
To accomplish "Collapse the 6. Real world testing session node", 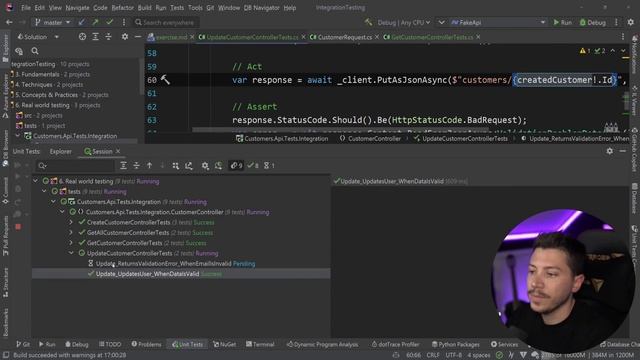I will point(36,181).
